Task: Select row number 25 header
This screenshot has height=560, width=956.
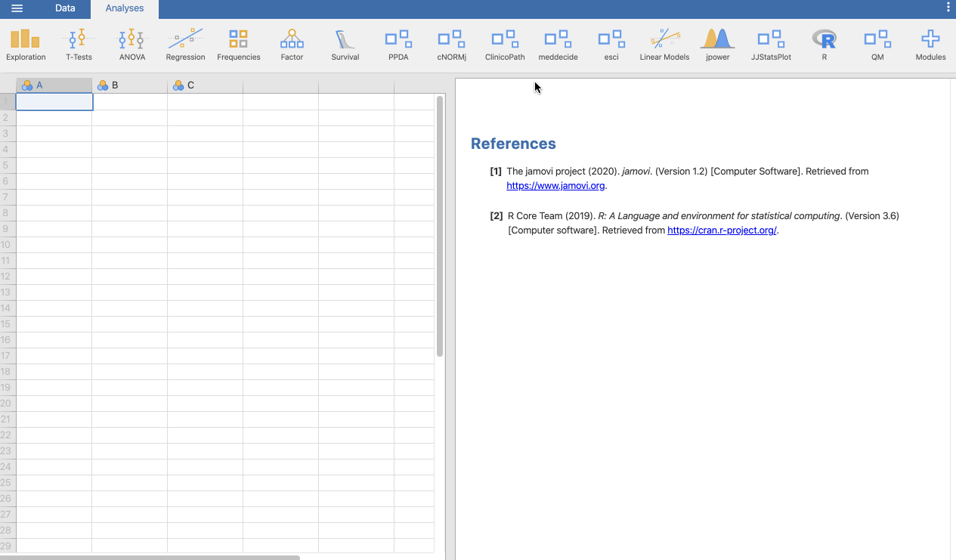Action: [8, 482]
